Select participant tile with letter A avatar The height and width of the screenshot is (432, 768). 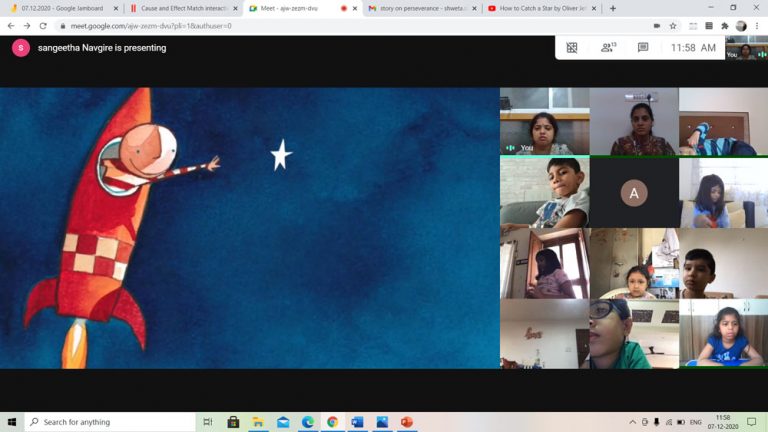click(634, 192)
